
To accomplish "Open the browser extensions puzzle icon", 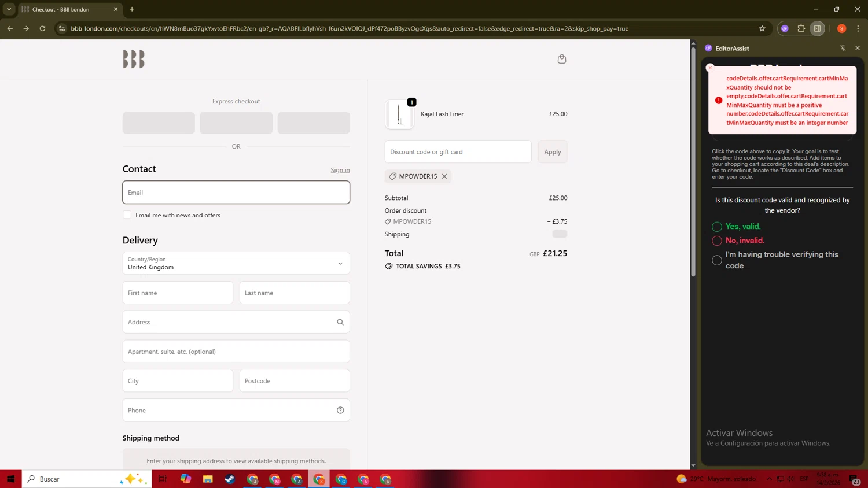I will [x=801, y=28].
